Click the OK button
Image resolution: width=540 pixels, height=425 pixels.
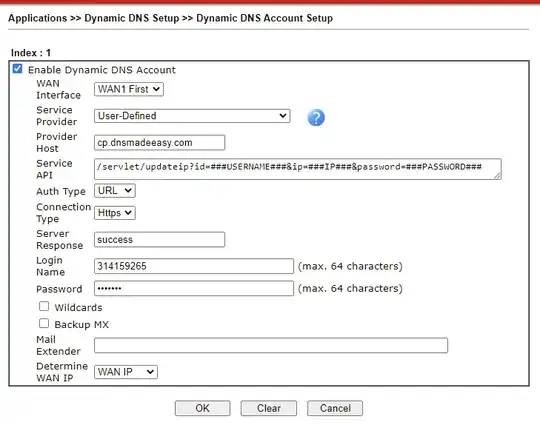tap(202, 408)
